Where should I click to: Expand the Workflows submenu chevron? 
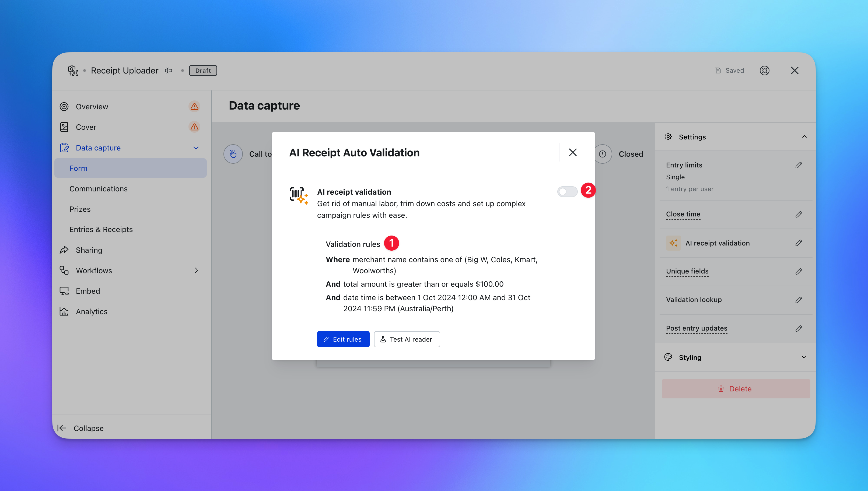pos(196,271)
